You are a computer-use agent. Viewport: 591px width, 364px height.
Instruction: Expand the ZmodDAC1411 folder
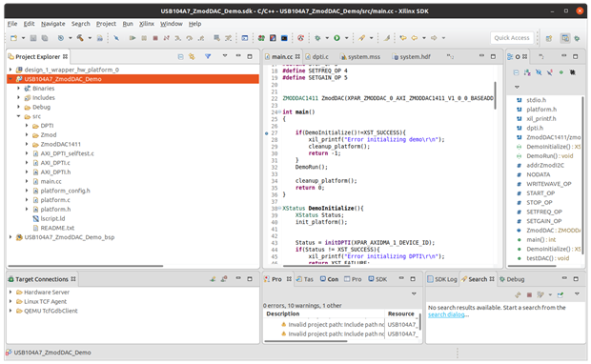point(27,144)
